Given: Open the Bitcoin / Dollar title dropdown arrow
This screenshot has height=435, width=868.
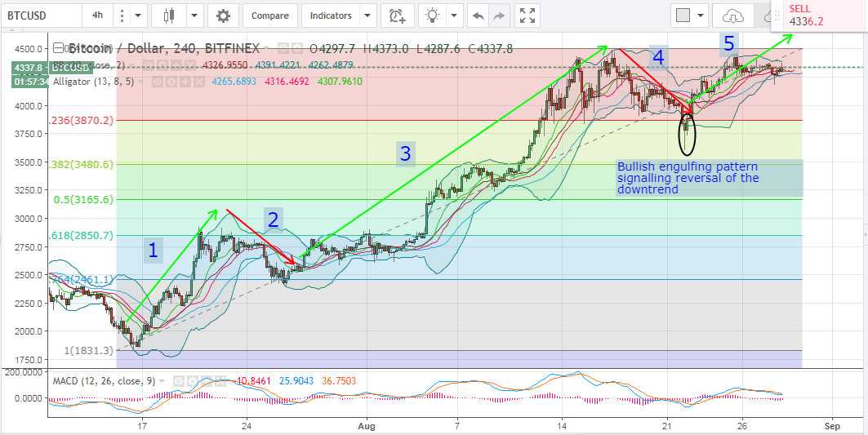Looking at the screenshot, I should click(x=266, y=48).
